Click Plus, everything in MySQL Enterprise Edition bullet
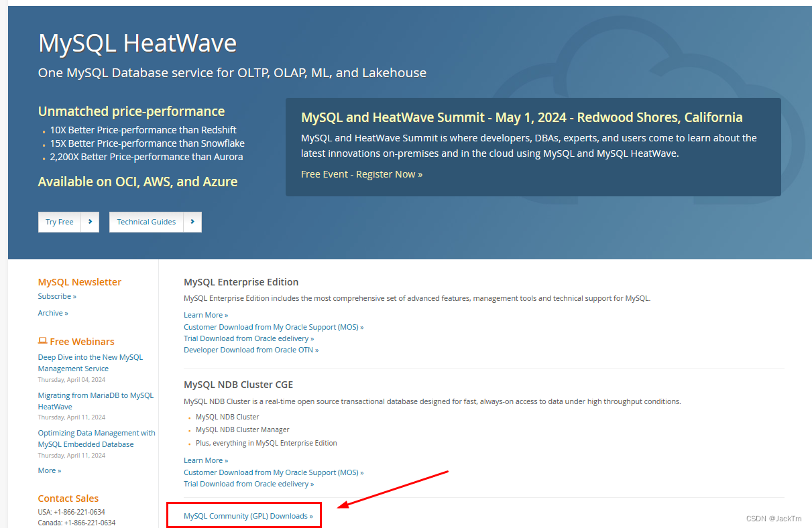The width and height of the screenshot is (812, 528). (266, 443)
